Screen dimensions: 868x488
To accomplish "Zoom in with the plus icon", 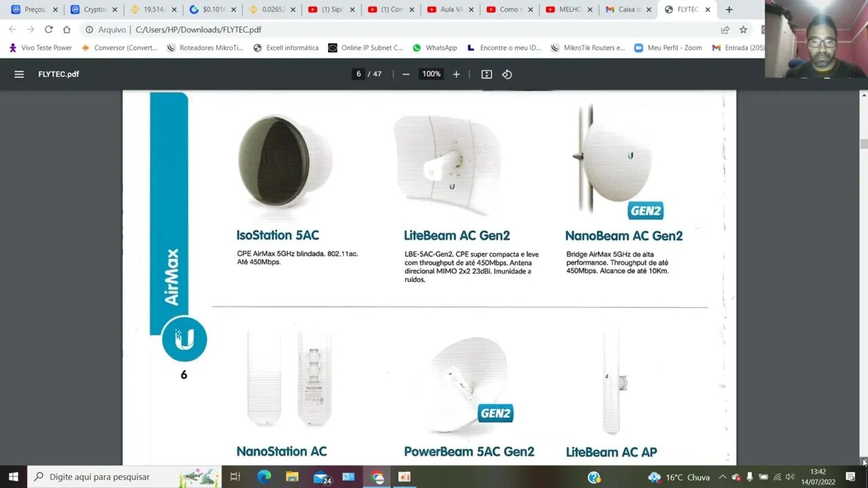I will coord(456,74).
